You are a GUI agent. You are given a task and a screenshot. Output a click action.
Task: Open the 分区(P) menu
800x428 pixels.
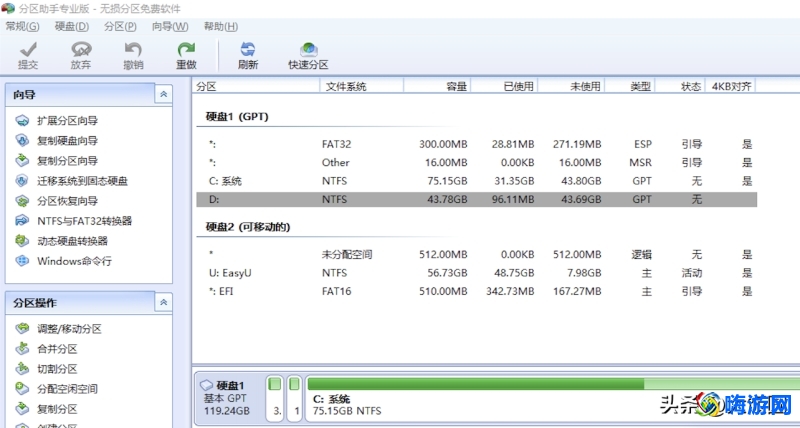(x=120, y=27)
